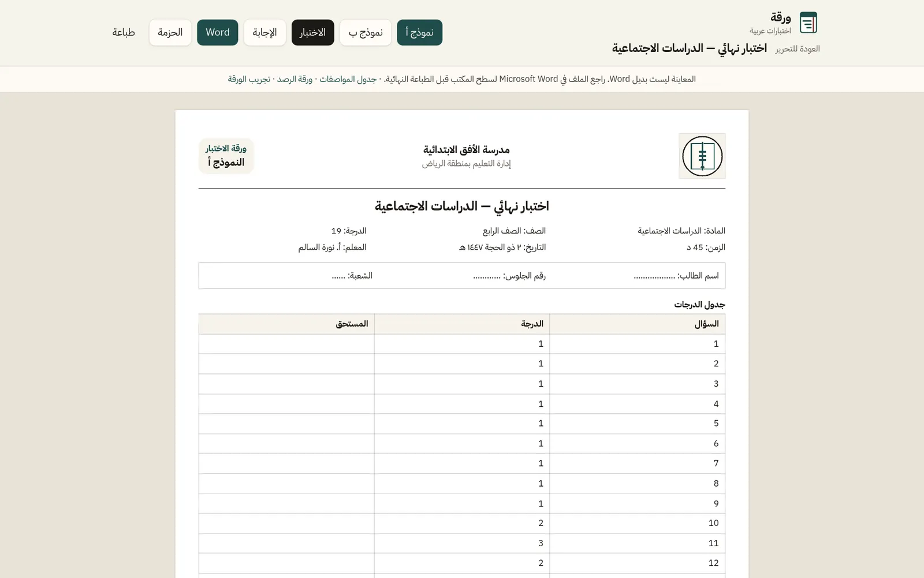The image size is (924, 578).
Task: Open تجريب الورقة link
Action: (x=249, y=79)
